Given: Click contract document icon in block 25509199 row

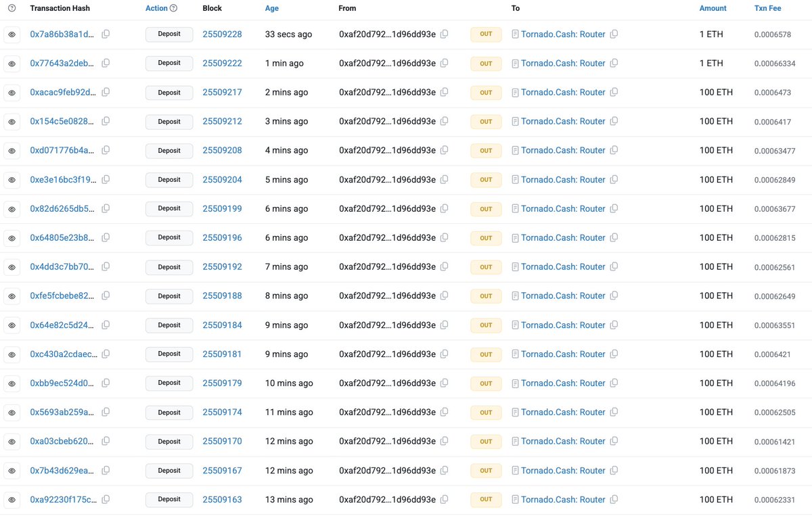Looking at the screenshot, I should tap(516, 209).
